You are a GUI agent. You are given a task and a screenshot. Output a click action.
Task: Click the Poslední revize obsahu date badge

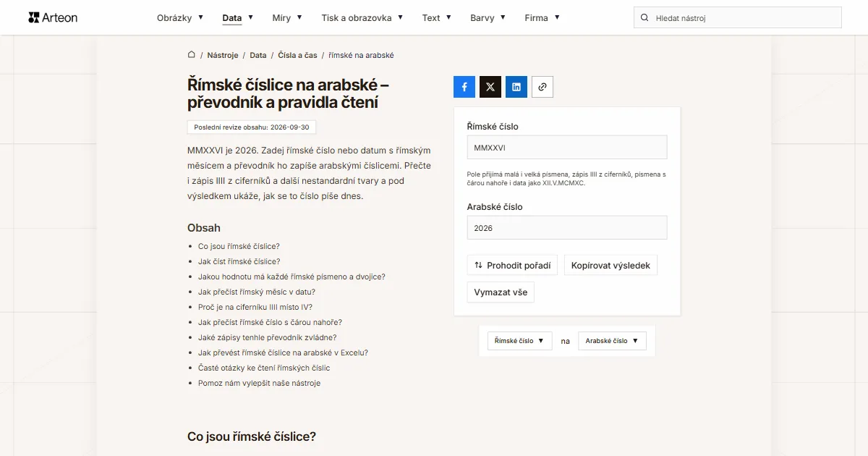252,127
